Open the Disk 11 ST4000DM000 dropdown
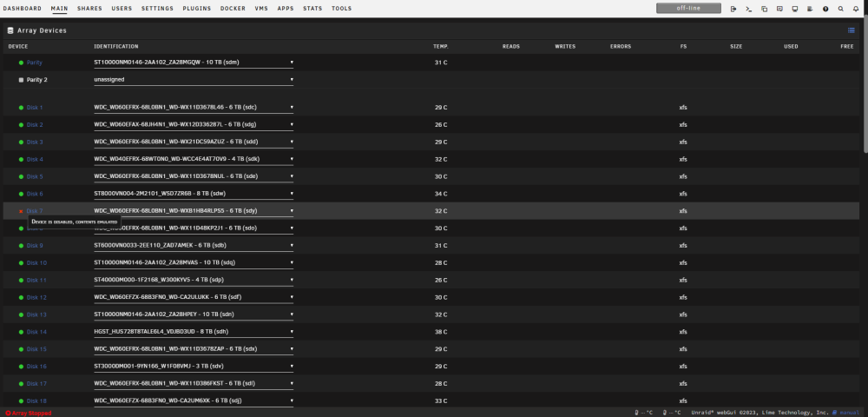The image size is (868, 417). click(194, 280)
